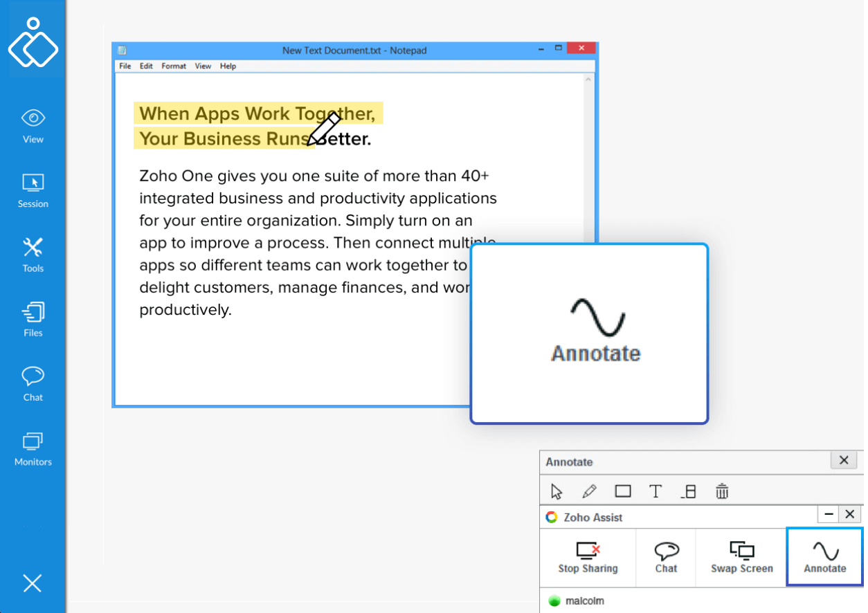The image size is (868, 613).
Task: Open Chat in the Zoho Assist panel
Action: point(666,558)
